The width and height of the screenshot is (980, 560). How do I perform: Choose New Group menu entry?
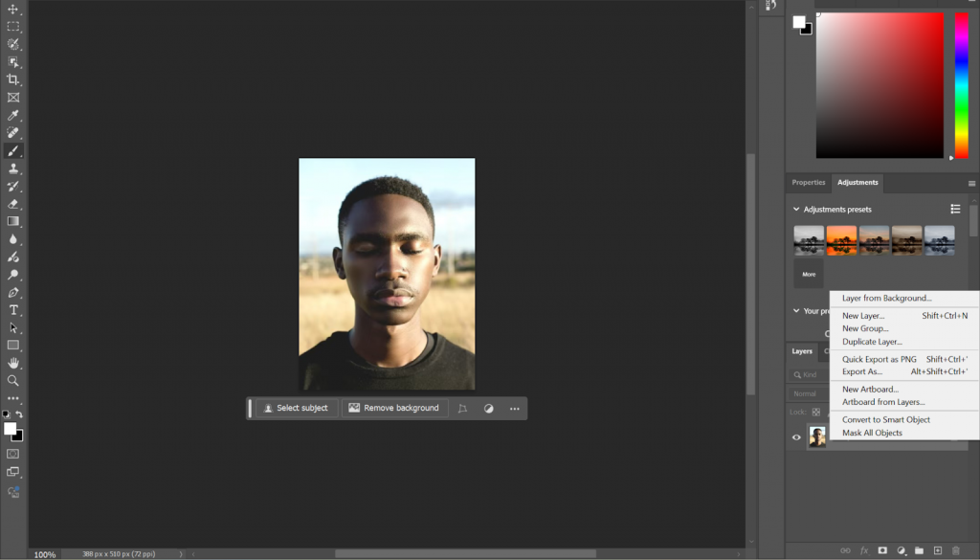coord(865,328)
